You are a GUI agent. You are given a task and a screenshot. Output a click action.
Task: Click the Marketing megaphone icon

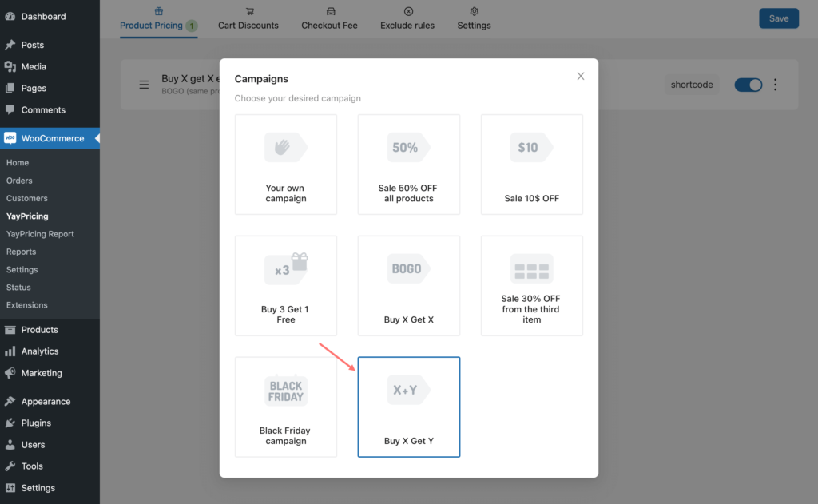click(10, 373)
